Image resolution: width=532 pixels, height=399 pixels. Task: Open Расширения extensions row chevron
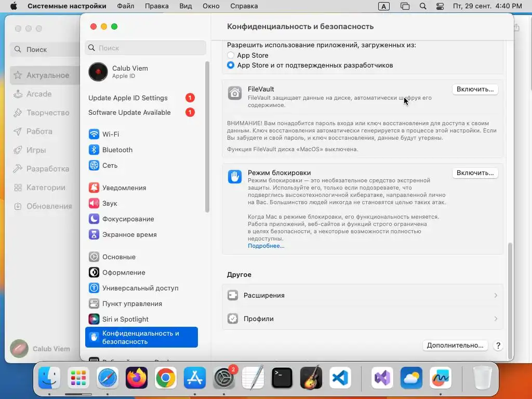click(x=496, y=296)
